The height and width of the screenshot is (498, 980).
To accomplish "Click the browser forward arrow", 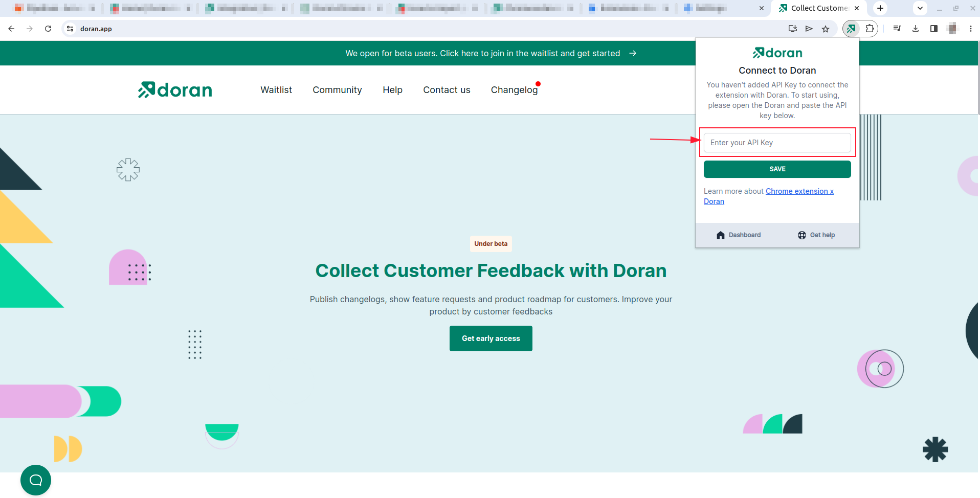I will pos(30,29).
